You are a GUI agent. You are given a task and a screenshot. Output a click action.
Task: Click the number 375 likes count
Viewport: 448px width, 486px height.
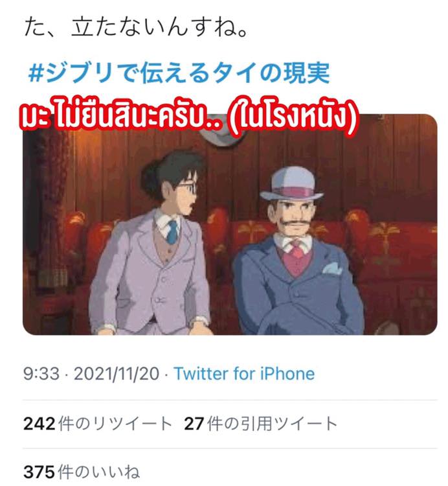[x=39, y=472]
